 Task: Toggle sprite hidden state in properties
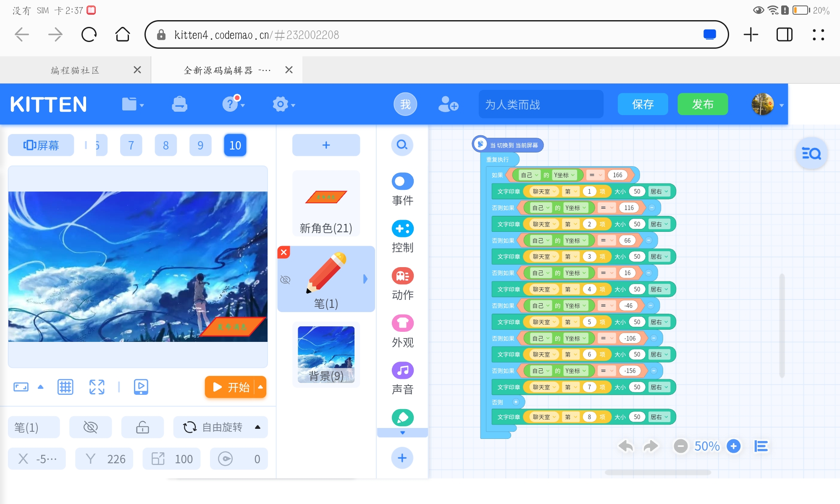(91, 428)
